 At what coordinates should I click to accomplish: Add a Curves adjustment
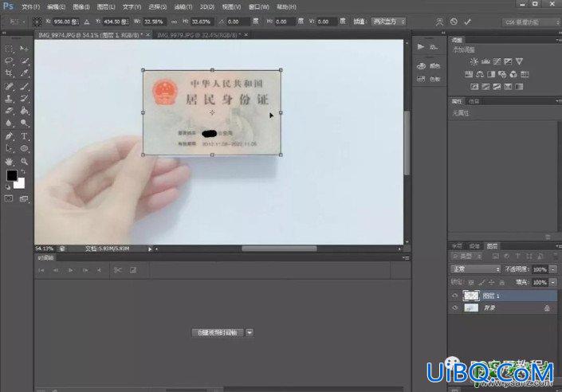(x=497, y=61)
